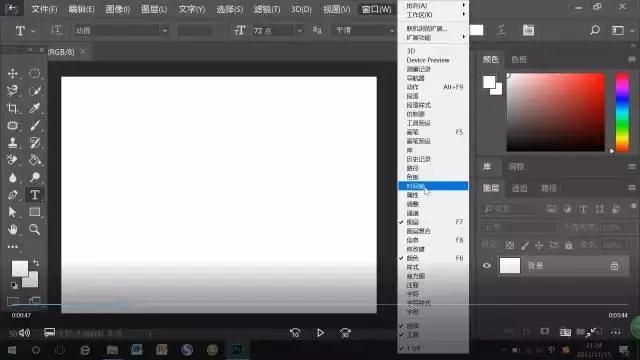Select the Dodge tool
The image size is (640, 360).
point(35,177)
